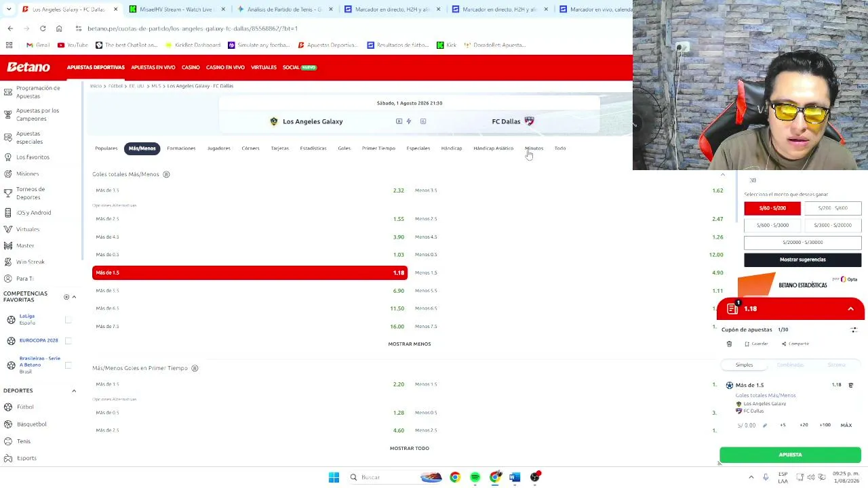Image resolution: width=868 pixels, height=488 pixels.
Task: Check the LaLiga favorite competition checkbox
Action: pyautogui.click(x=68, y=319)
